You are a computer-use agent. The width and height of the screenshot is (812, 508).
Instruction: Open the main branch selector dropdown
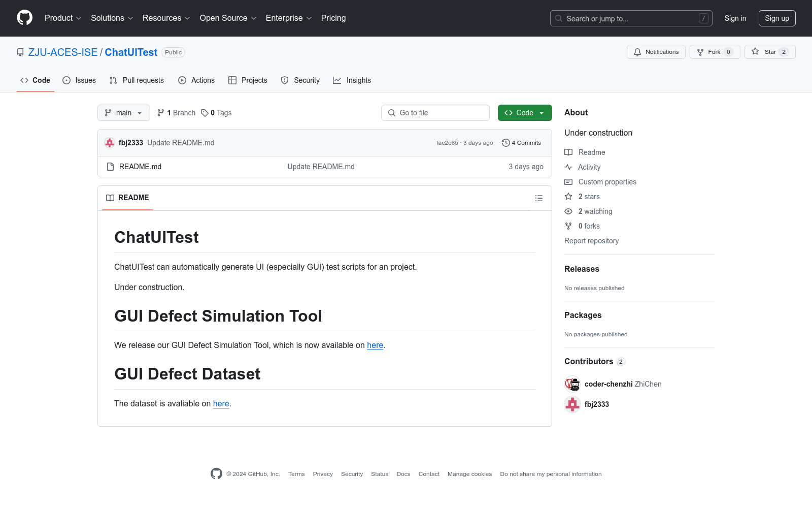tap(124, 113)
